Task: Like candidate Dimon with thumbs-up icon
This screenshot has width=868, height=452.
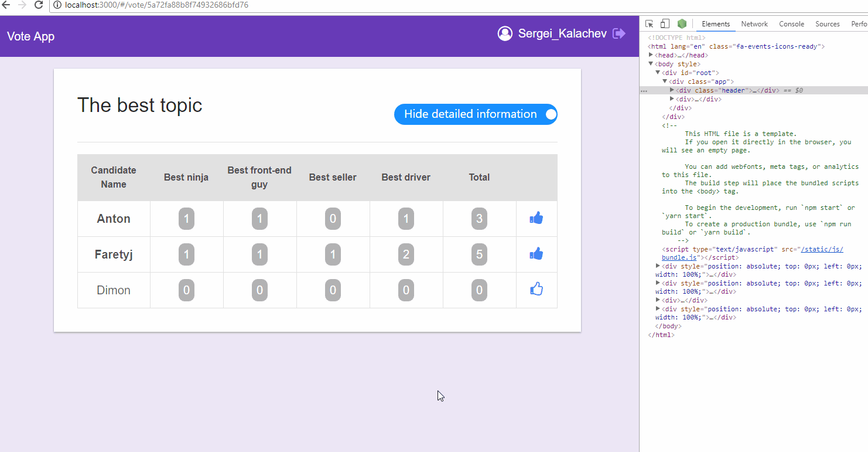Action: pyautogui.click(x=536, y=288)
